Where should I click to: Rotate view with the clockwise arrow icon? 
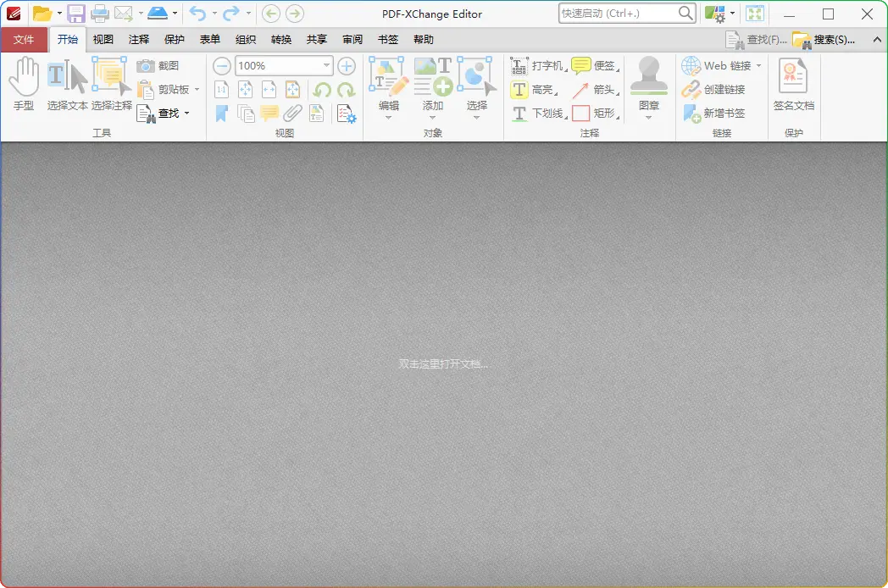point(346,90)
